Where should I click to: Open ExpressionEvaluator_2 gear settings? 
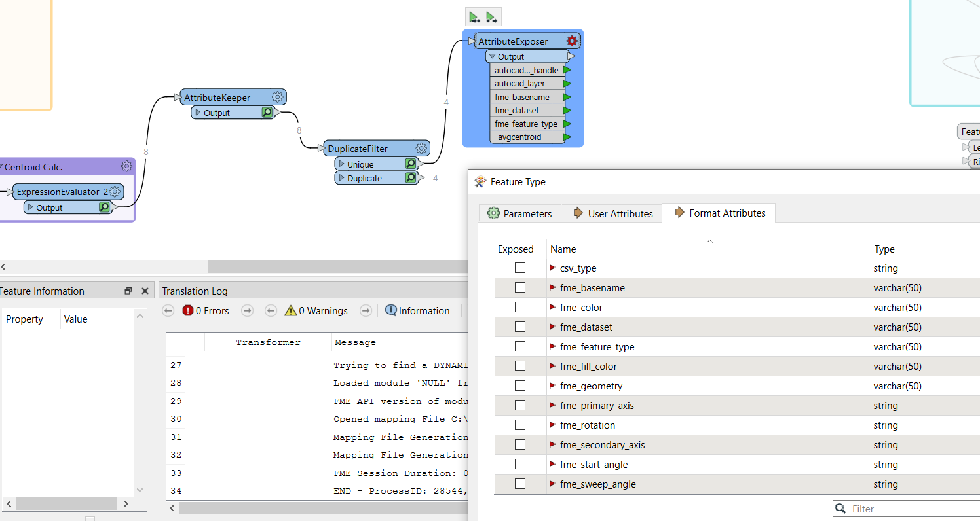tap(115, 192)
